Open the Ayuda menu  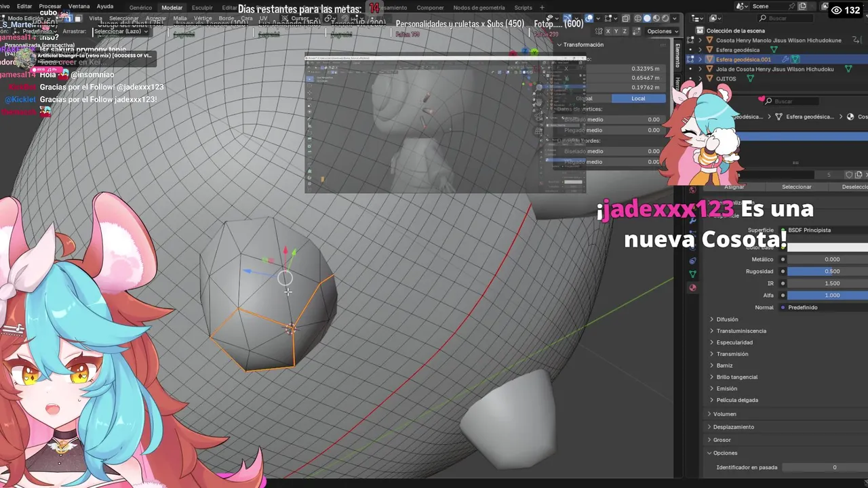(105, 6)
